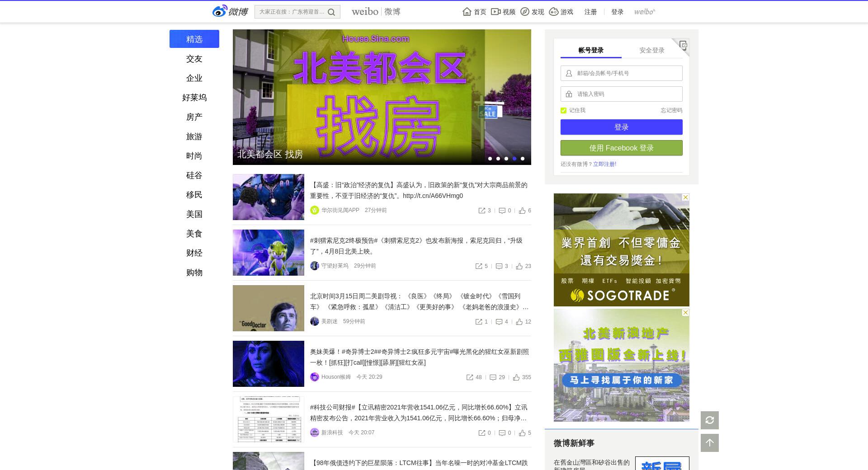Select the third carousel dot
This screenshot has height=470, width=868.
(x=506, y=159)
